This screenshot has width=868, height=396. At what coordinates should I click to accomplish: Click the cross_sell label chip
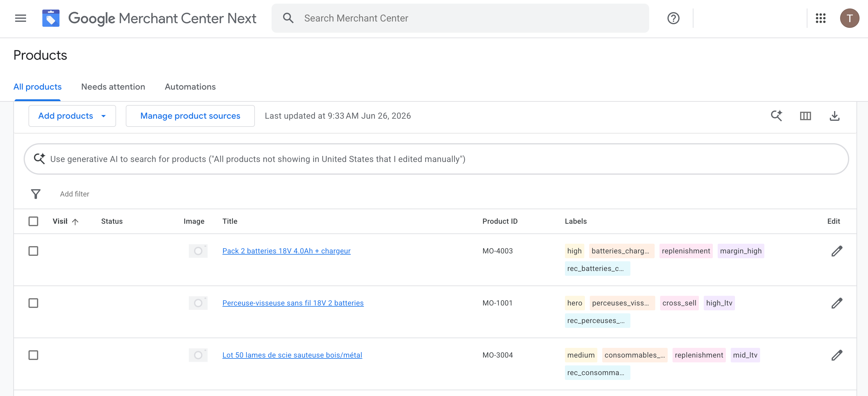679,303
